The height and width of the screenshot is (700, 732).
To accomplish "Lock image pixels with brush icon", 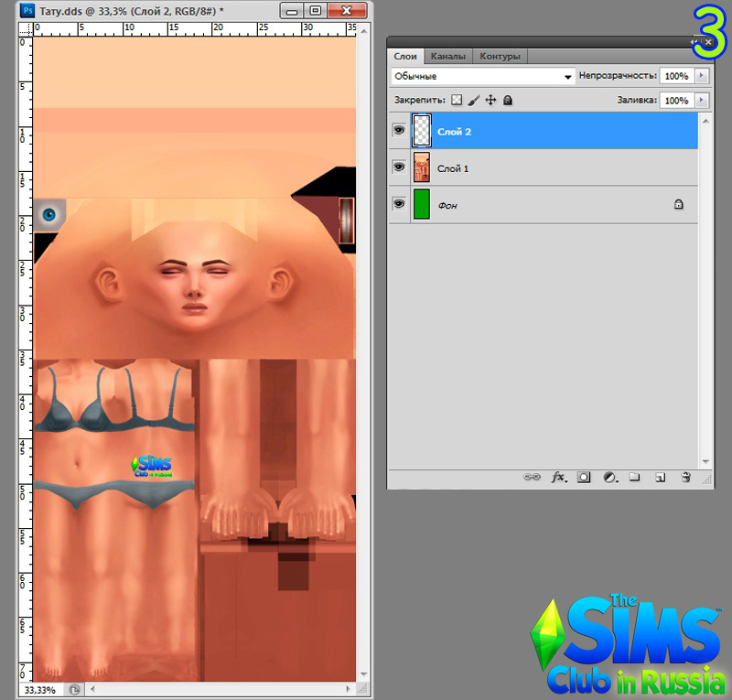I will (473, 100).
